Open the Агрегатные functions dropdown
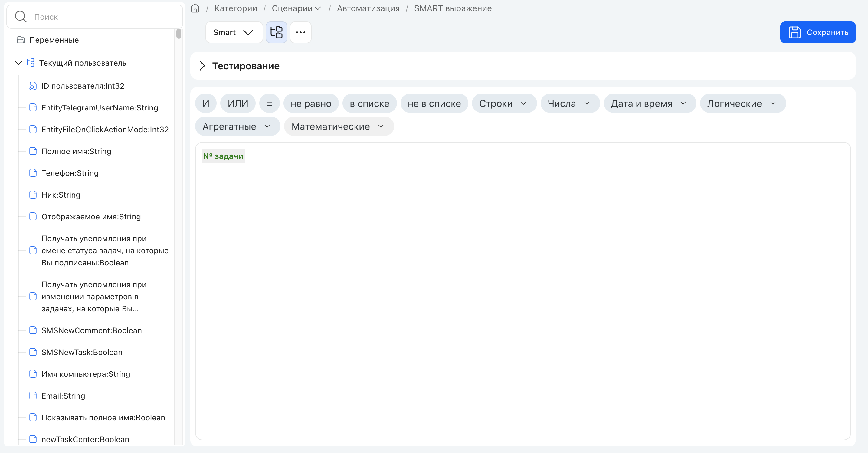Viewport: 868px width, 453px height. (x=237, y=126)
